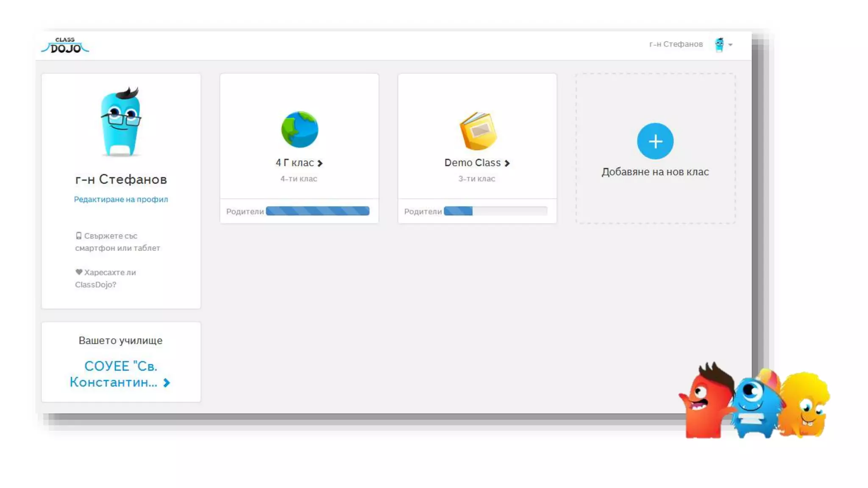Open account dropdown arrow in top right
Viewport: 868px width, 488px height.
730,44
